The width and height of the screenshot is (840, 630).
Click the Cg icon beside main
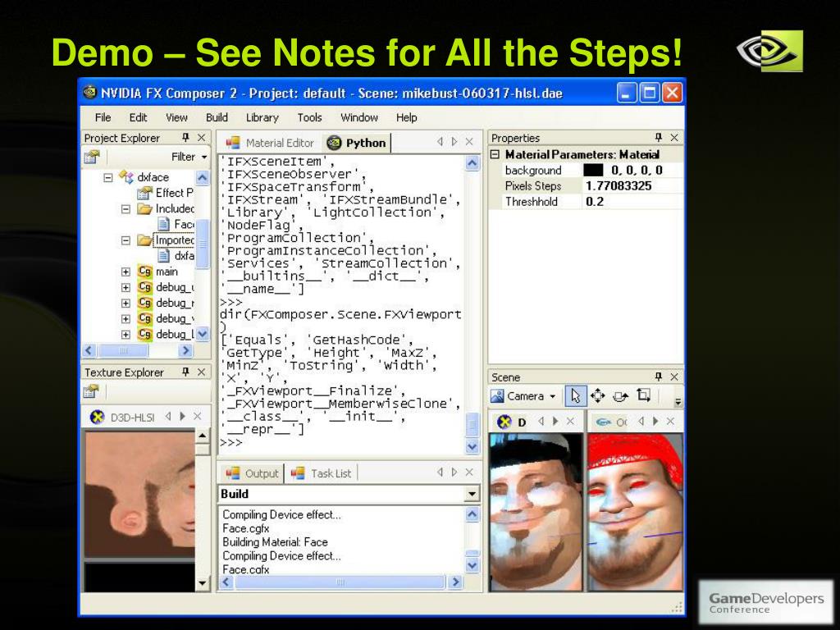click(144, 272)
